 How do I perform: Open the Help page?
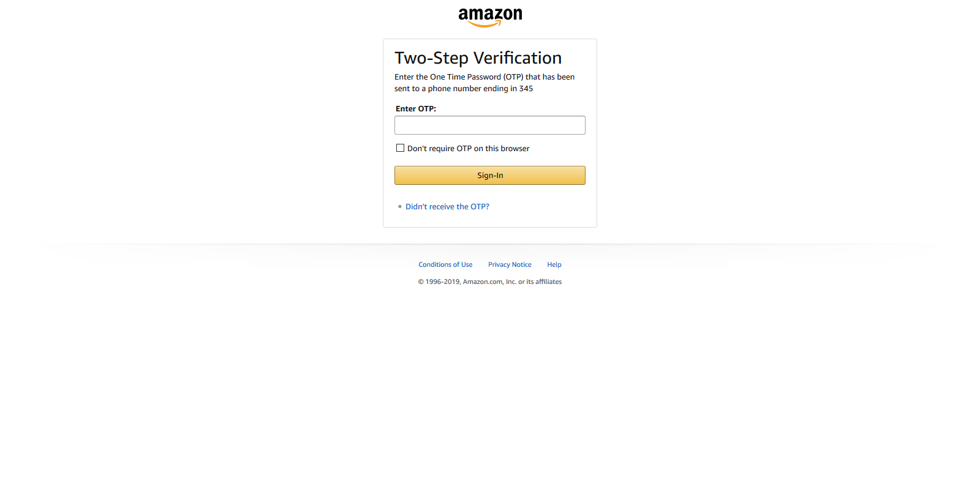[x=554, y=264]
